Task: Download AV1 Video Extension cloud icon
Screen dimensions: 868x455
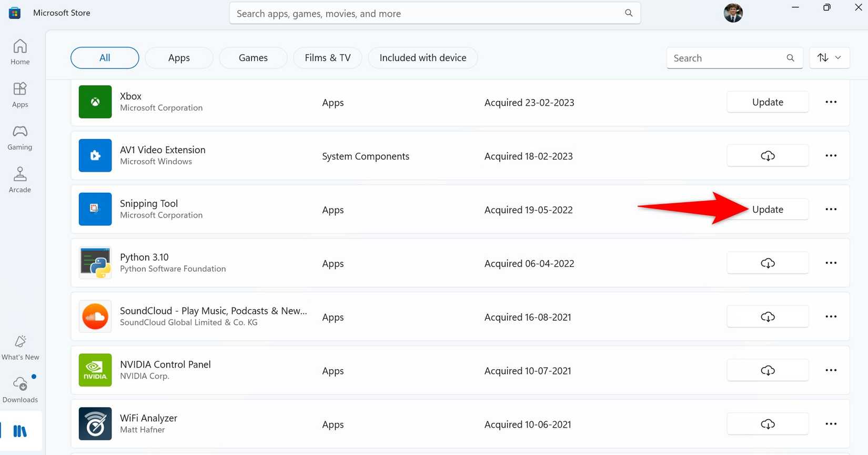Action: (x=767, y=156)
